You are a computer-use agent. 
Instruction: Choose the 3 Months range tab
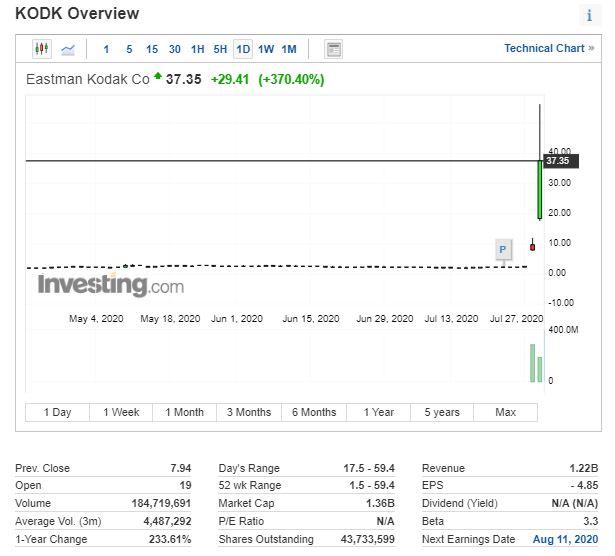click(x=249, y=412)
